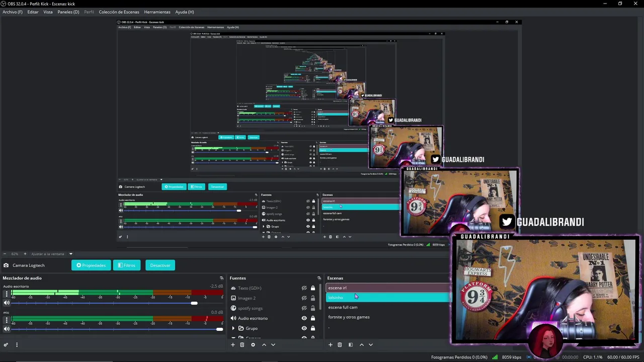Open the Archivo (F) menu
The width and height of the screenshot is (644, 362).
[x=13, y=12]
